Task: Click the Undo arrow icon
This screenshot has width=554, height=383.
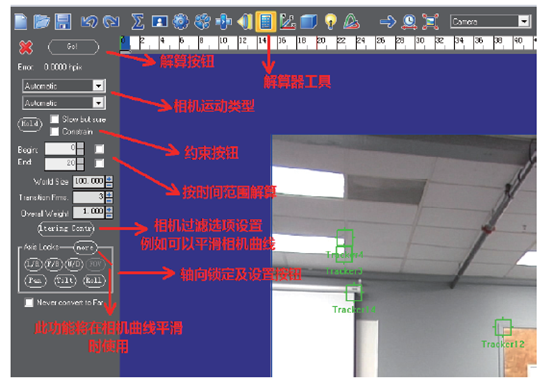Action: tap(89, 22)
